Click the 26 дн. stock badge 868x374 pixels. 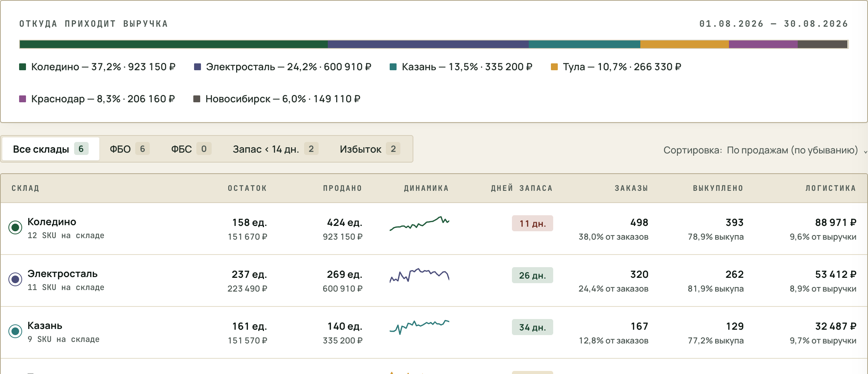pos(532,275)
